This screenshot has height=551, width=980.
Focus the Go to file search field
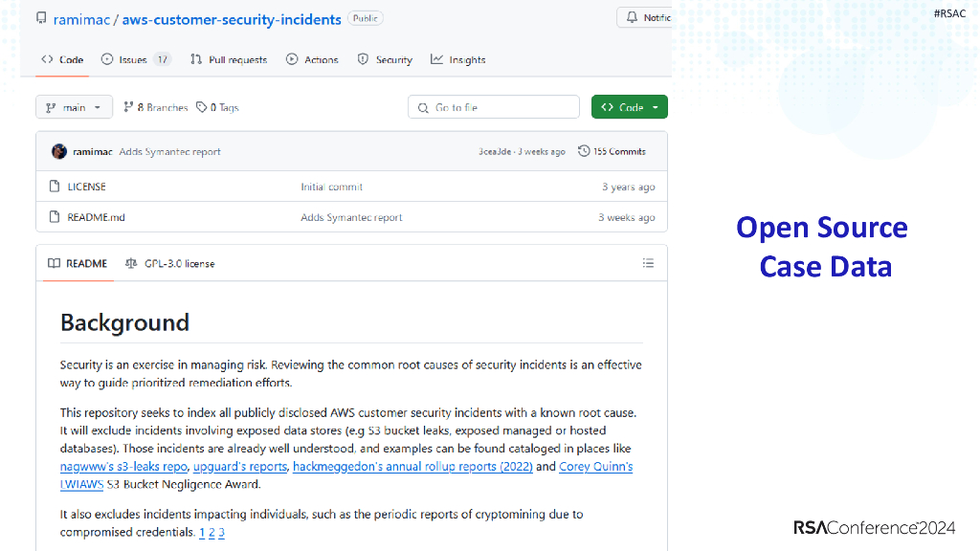[494, 107]
